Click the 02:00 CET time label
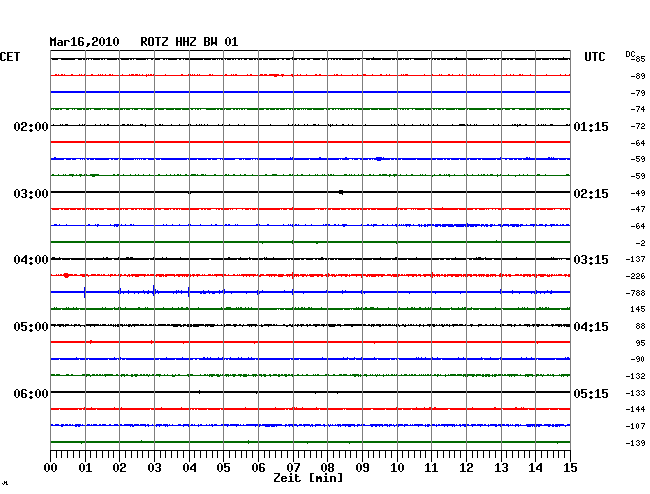 [x=31, y=126]
